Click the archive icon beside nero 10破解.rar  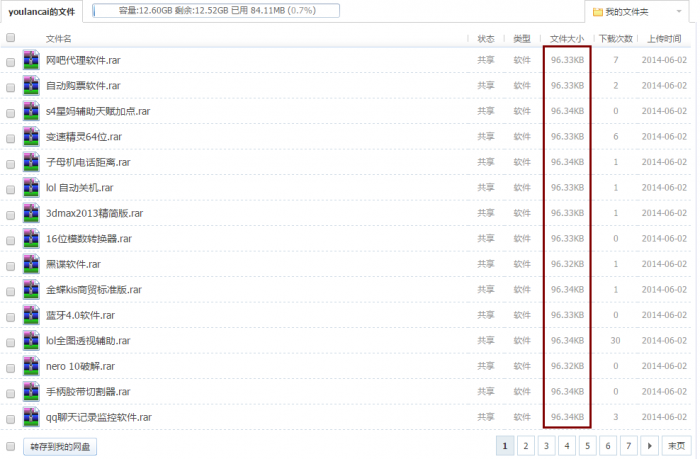(x=31, y=366)
